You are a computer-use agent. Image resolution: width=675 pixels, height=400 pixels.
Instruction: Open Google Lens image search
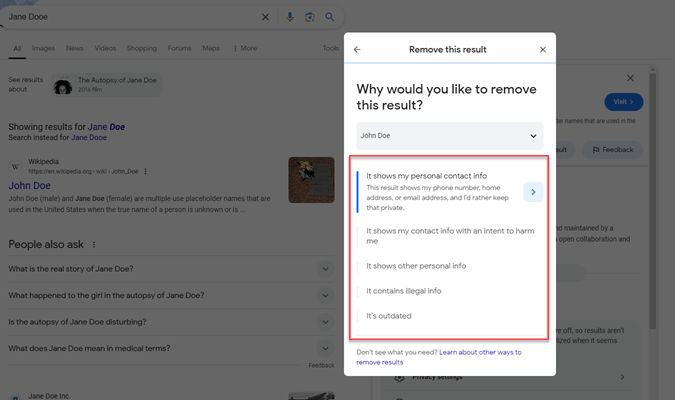click(310, 17)
